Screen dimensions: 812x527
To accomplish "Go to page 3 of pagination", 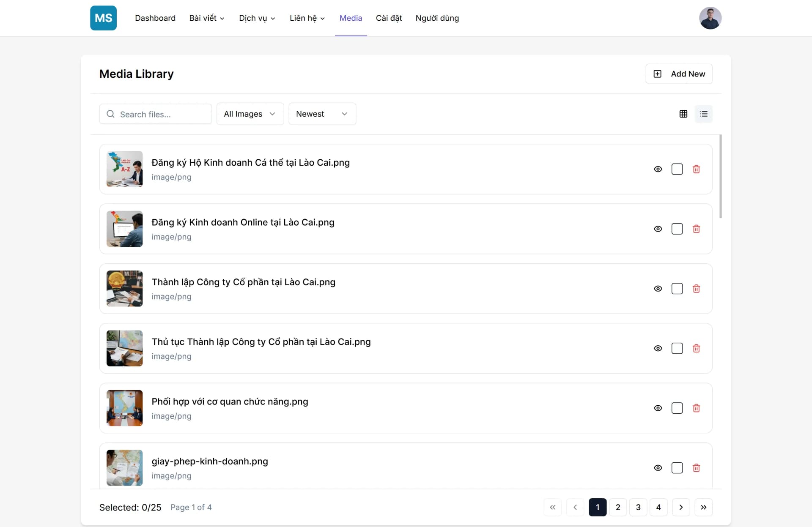I will pyautogui.click(x=638, y=507).
